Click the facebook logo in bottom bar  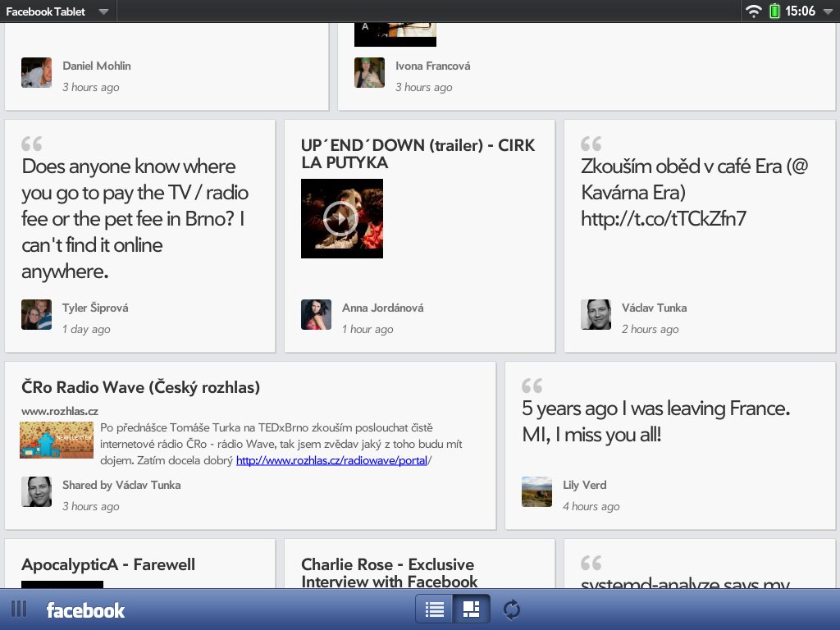point(85,610)
